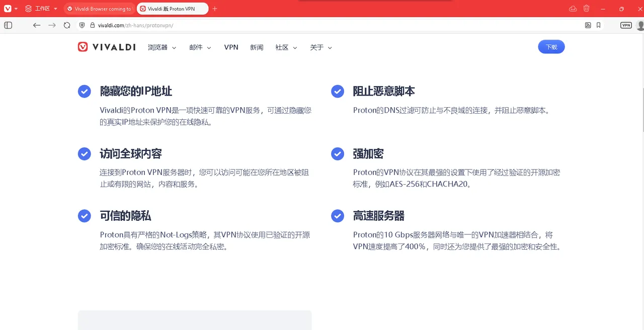Image resolution: width=644 pixels, height=330 pixels.
Task: Reload the current page
Action: click(x=67, y=25)
